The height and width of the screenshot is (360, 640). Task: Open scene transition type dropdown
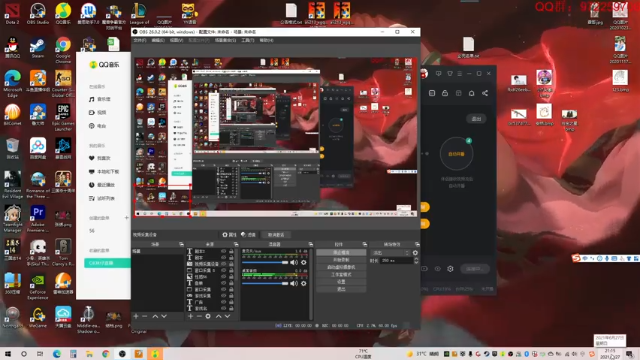click(390, 253)
